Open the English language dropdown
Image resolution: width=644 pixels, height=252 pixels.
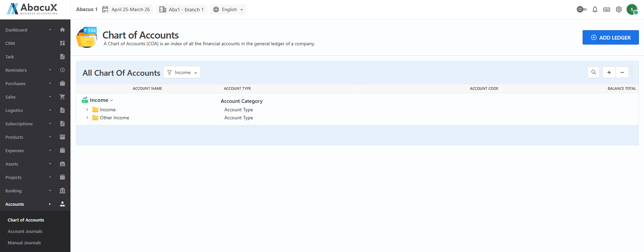[x=228, y=9]
